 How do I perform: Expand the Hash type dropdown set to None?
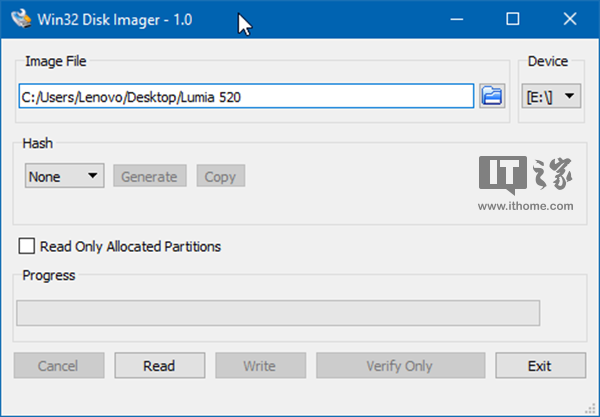[x=65, y=176]
